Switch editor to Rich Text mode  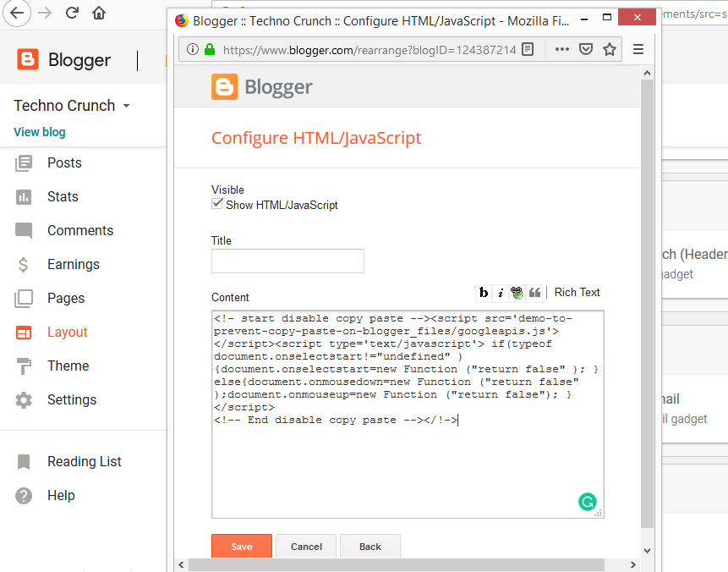(577, 292)
